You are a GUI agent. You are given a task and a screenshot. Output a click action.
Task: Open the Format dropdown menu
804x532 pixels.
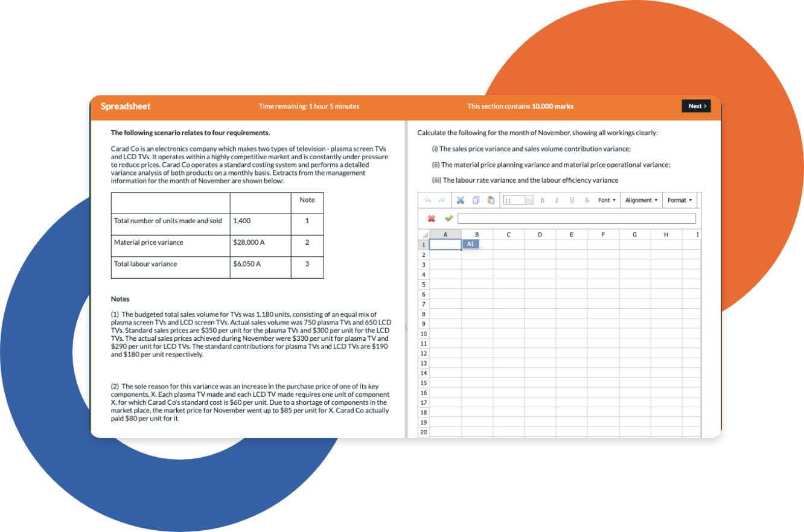point(680,200)
